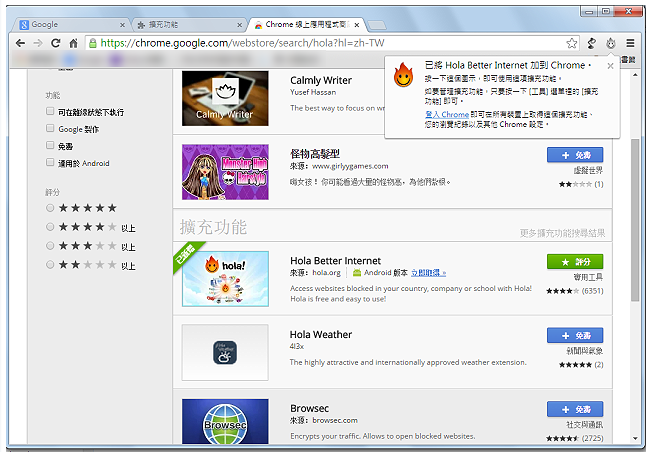Switch to the Google tab
Screen dimensions: 654x452
pos(70,25)
